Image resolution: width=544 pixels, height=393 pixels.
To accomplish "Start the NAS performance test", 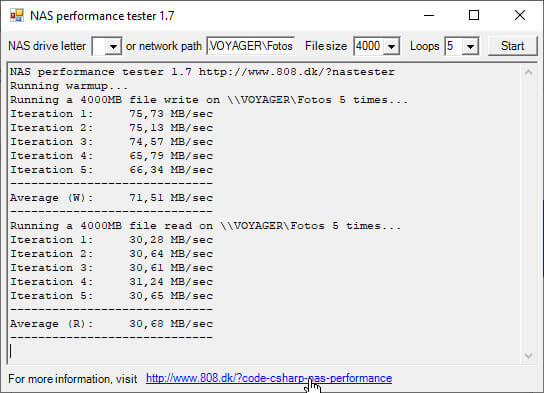I will 512,46.
